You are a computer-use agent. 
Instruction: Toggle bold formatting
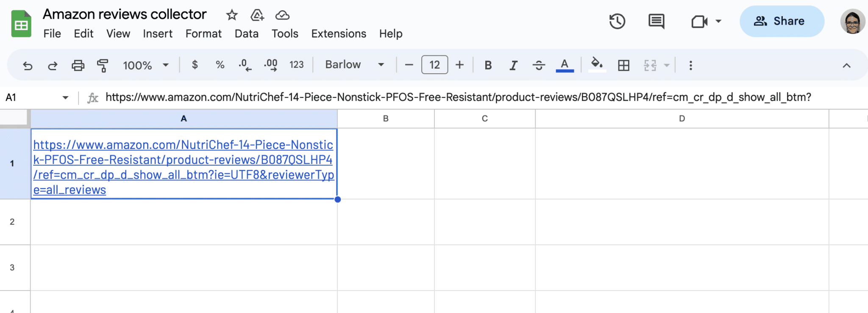click(488, 65)
